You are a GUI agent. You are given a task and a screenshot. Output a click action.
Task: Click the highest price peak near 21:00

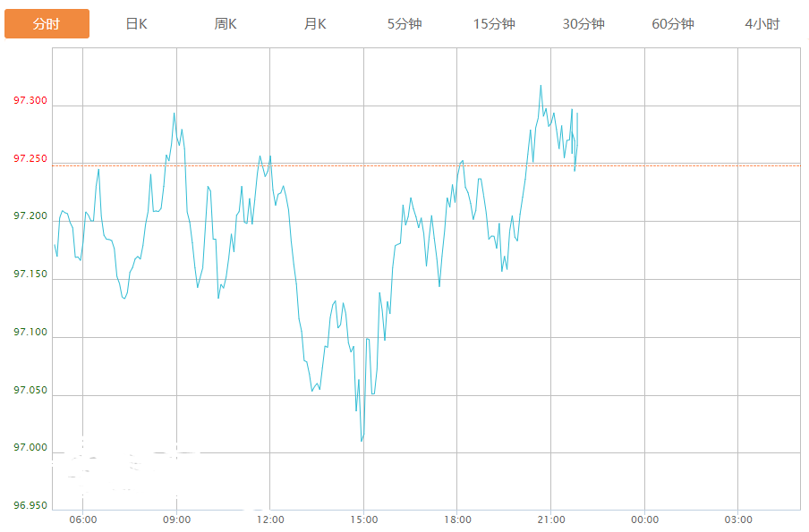(541, 86)
